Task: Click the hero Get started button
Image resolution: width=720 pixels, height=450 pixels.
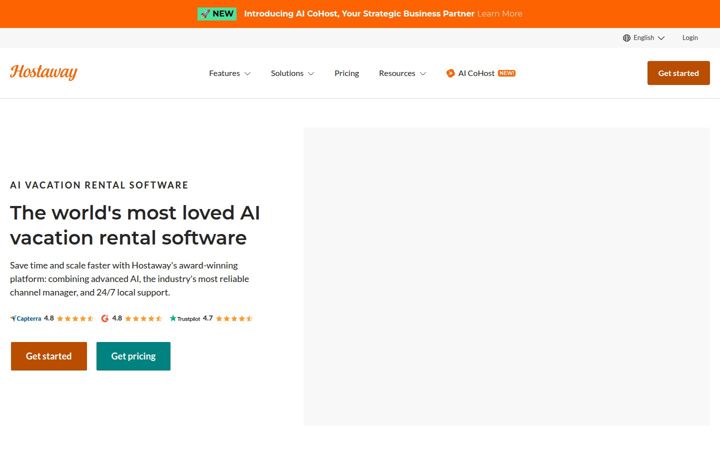Action: click(x=49, y=356)
